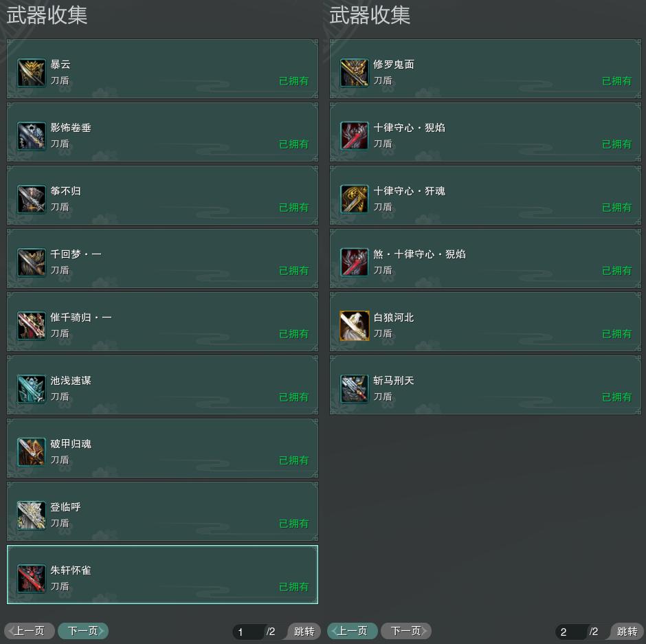646x644 pixels.
Task: Select the teal 池浅速谋 weapon icon
Action: pyautogui.click(x=32, y=388)
